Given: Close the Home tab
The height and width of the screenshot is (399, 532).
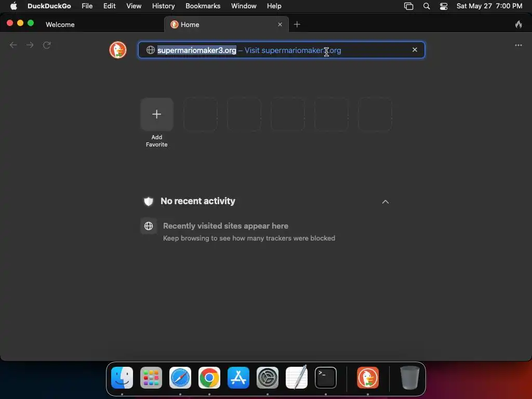Looking at the screenshot, I should tap(280, 24).
